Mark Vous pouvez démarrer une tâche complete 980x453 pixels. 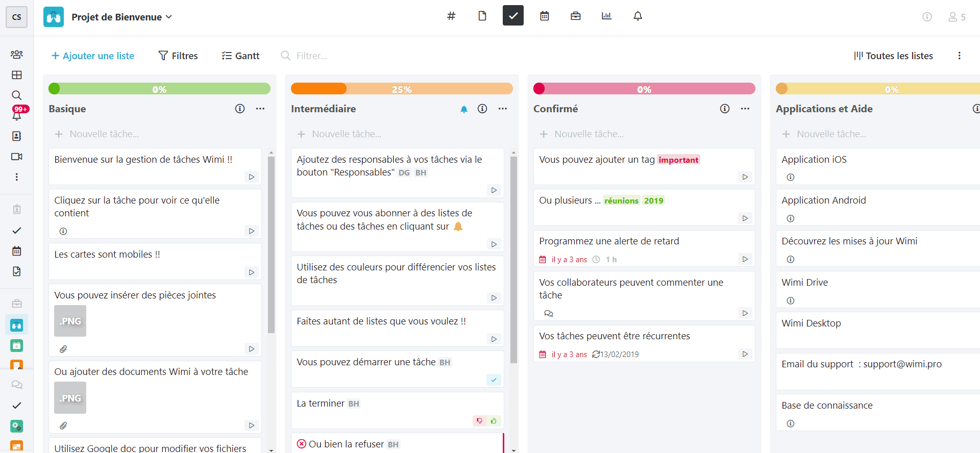point(494,380)
